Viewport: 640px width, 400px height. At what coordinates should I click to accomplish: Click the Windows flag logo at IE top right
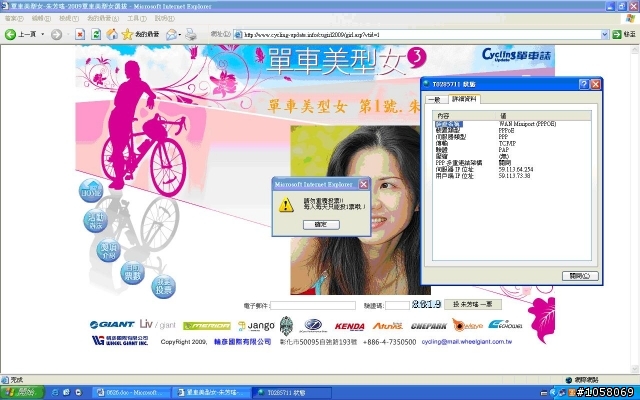pyautogui.click(x=631, y=18)
